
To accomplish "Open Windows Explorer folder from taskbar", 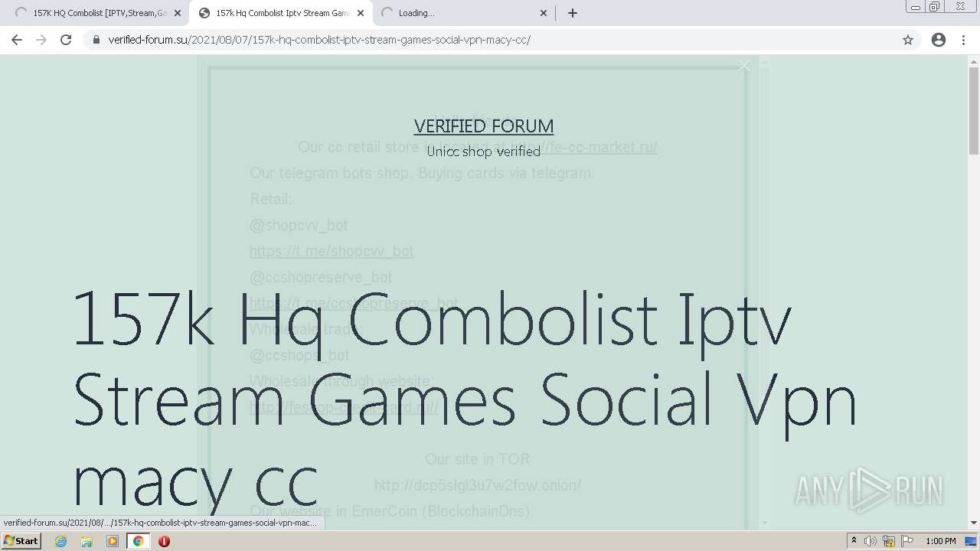I will click(87, 541).
